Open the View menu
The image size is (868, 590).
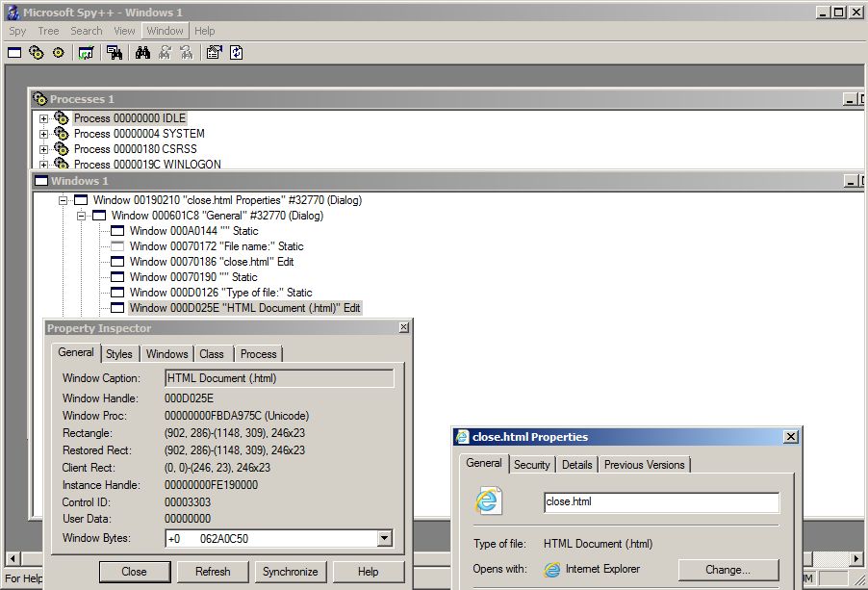pos(124,31)
